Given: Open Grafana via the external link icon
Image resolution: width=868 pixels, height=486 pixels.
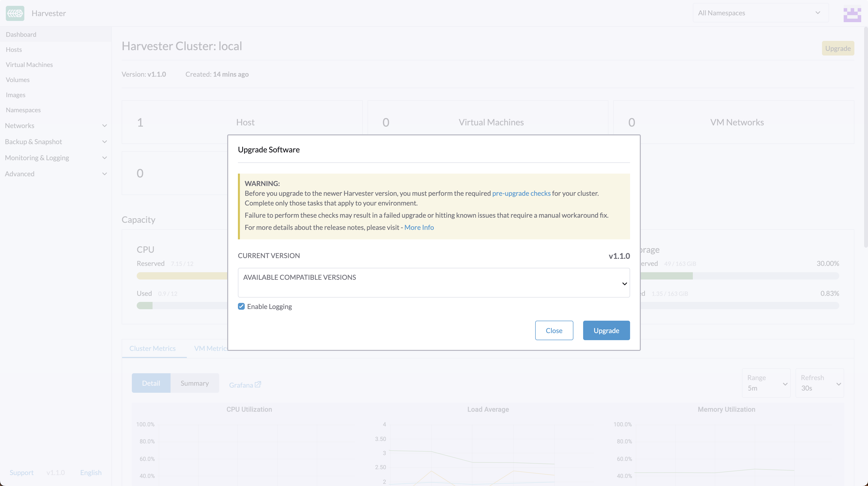Looking at the screenshot, I should click(x=258, y=384).
